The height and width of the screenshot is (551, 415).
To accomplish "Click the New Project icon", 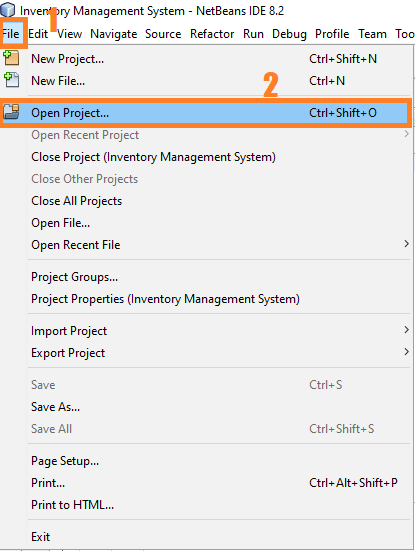I will [11, 58].
